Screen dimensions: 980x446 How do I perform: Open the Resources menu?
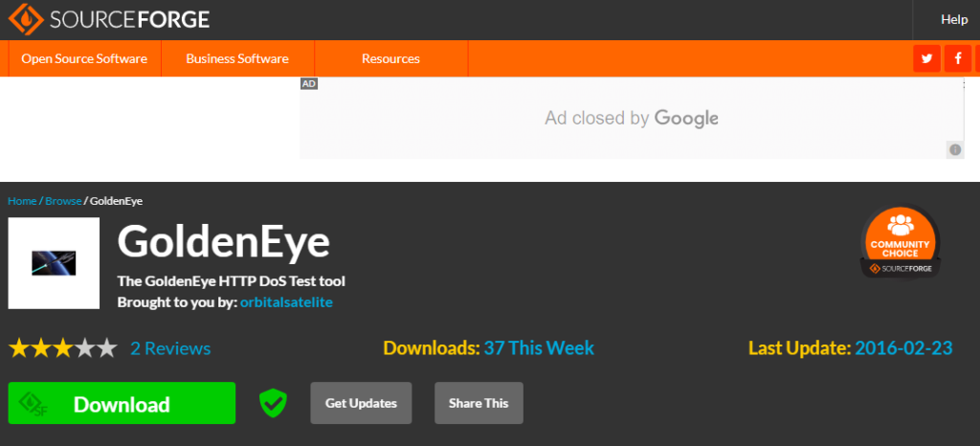390,59
